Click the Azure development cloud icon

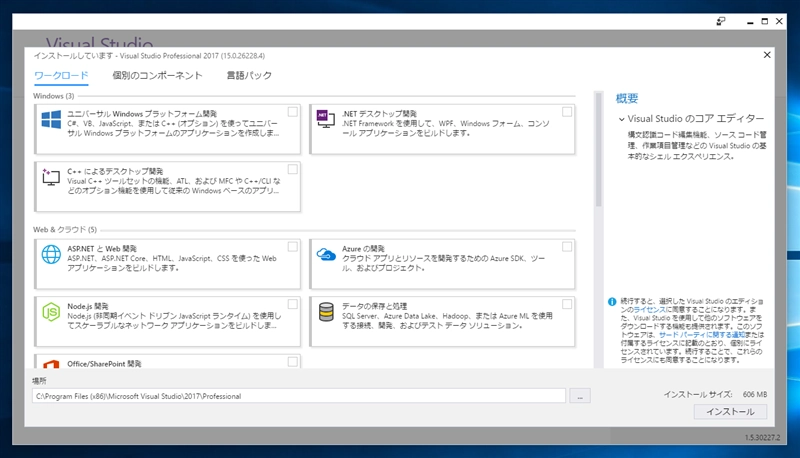326,254
